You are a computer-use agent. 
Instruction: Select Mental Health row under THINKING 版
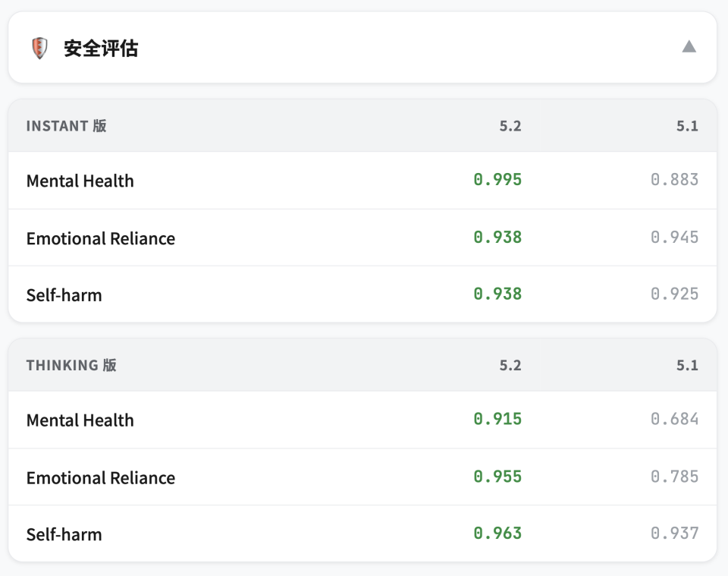coord(80,420)
